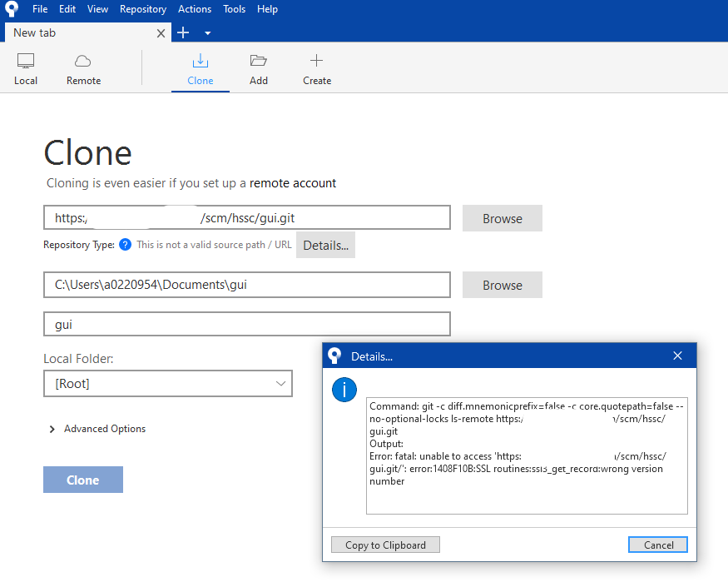
Task: Open the Local repositories view
Action: tap(26, 69)
